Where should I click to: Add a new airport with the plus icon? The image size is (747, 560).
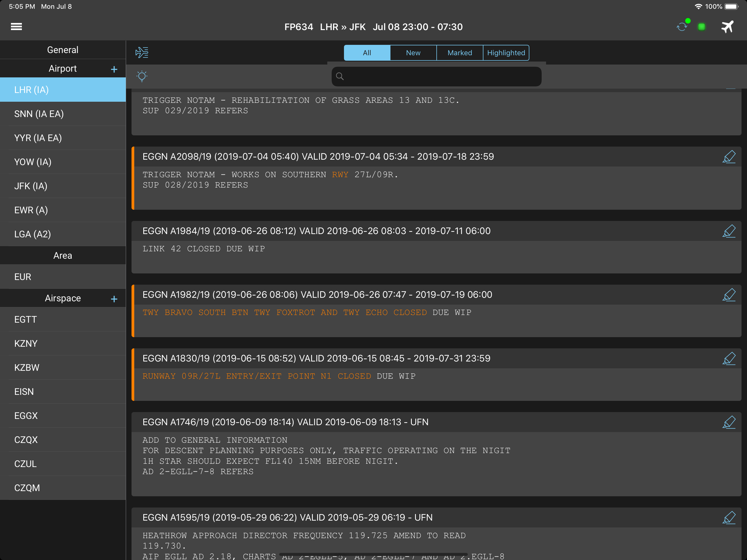[114, 68]
